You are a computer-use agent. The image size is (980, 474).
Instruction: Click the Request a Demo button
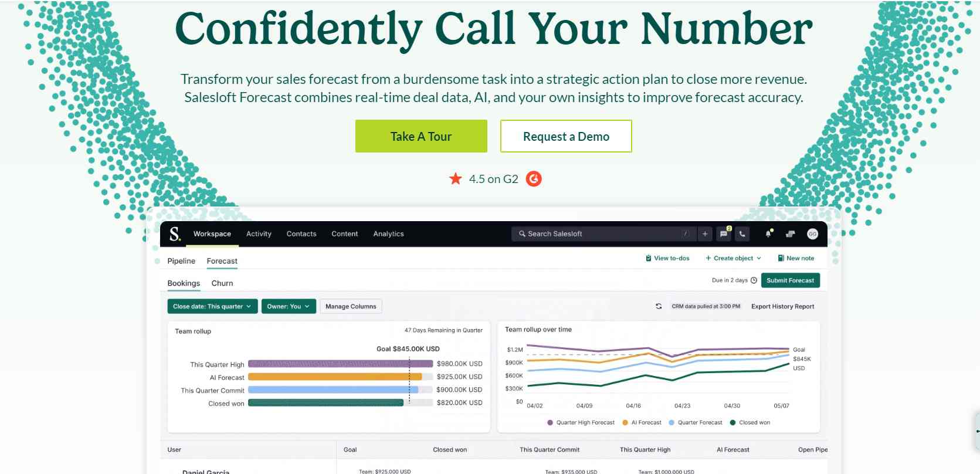(566, 136)
